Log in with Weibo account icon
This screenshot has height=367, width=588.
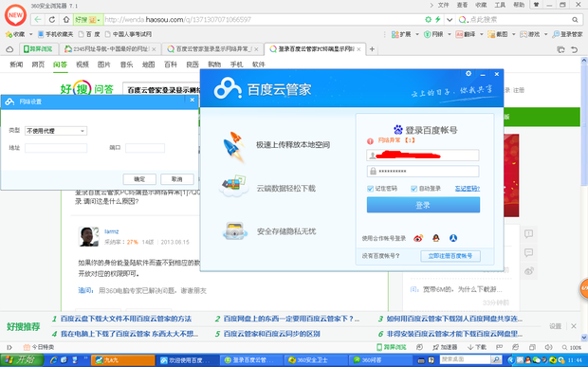click(x=418, y=238)
